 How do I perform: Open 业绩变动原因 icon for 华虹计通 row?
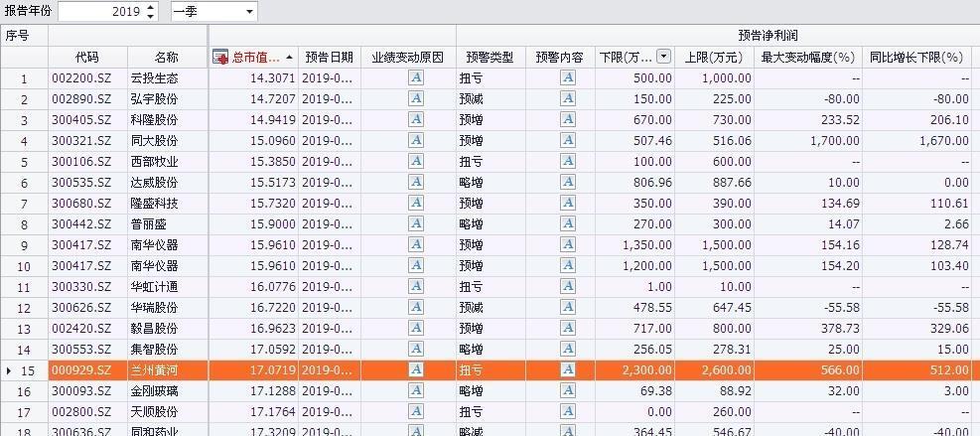click(x=416, y=286)
